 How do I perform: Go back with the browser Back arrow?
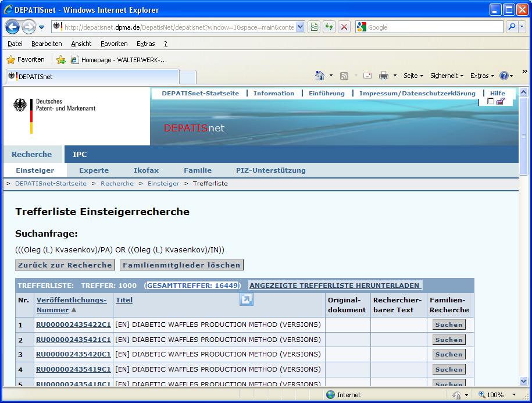[12, 27]
